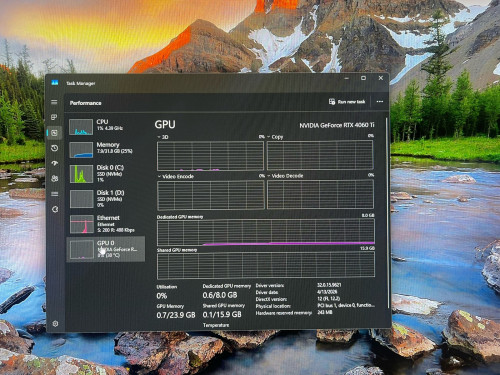The width and height of the screenshot is (500, 375).
Task: Select Disk 0 (C:) in the performance list
Action: point(106,174)
